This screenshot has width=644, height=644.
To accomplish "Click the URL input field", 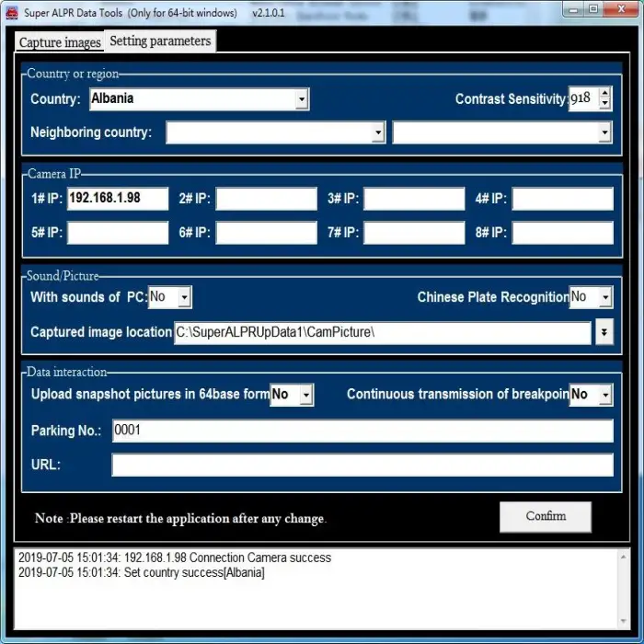I will tap(362, 465).
